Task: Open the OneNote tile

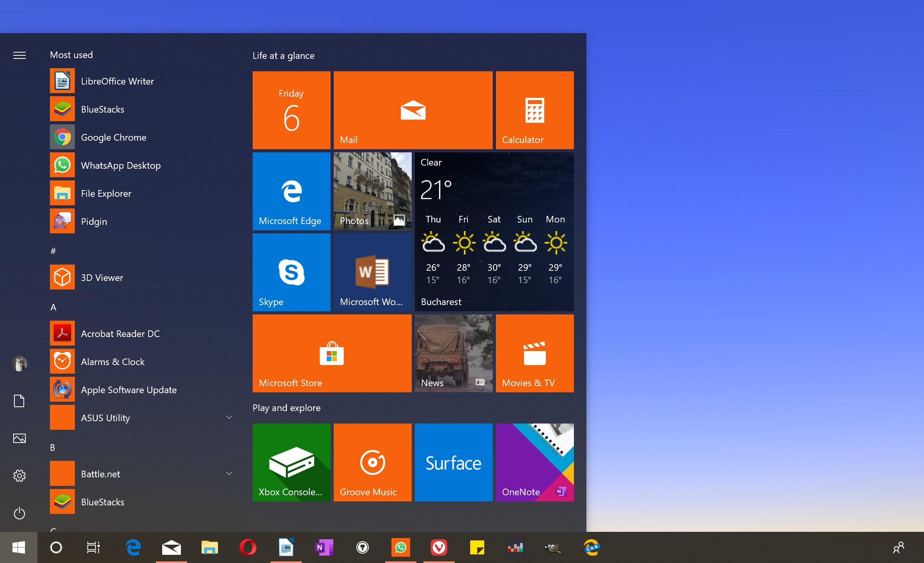Action: [x=535, y=462]
